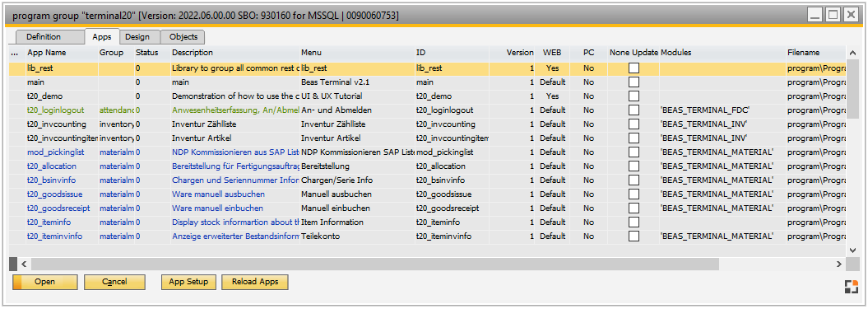The height and width of the screenshot is (309, 868).
Task: Click the Modules column header
Action: point(675,53)
